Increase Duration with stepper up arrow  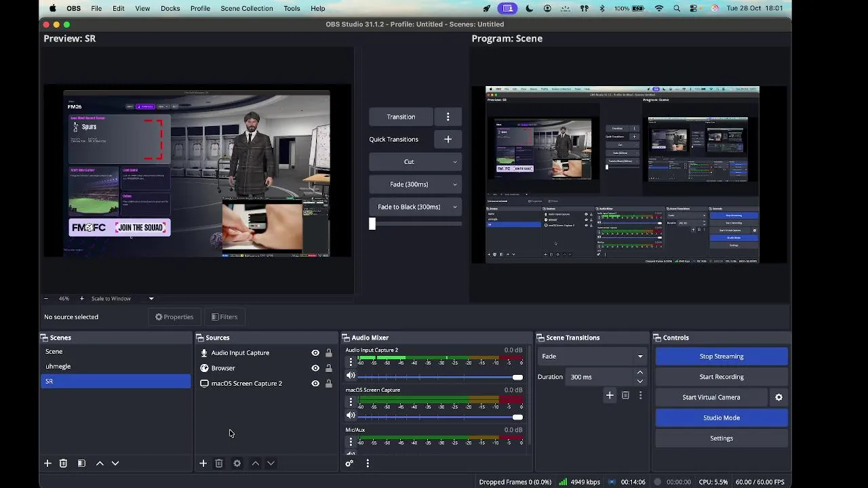(639, 372)
